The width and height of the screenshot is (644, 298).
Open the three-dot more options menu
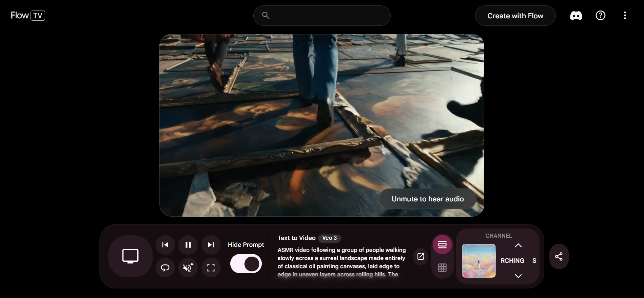tap(625, 16)
